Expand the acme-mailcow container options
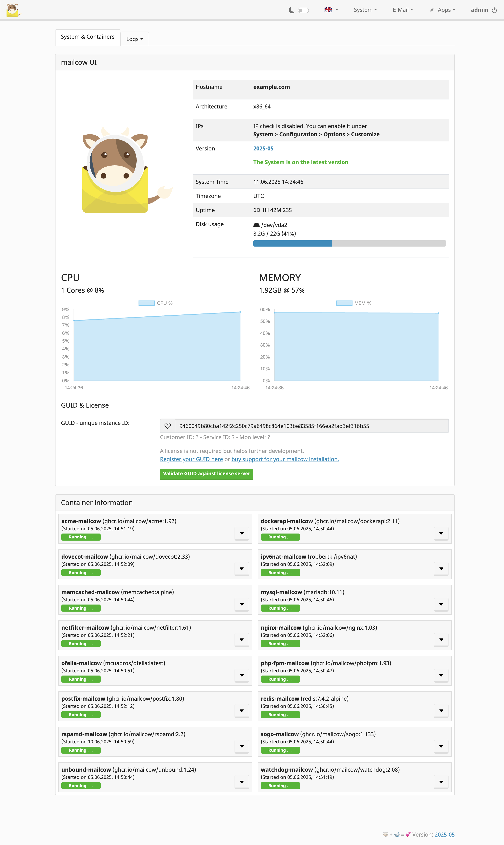504x845 pixels. tap(242, 533)
